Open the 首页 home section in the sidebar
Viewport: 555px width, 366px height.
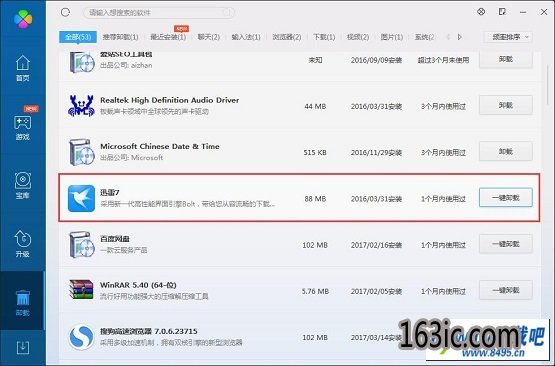[23, 68]
